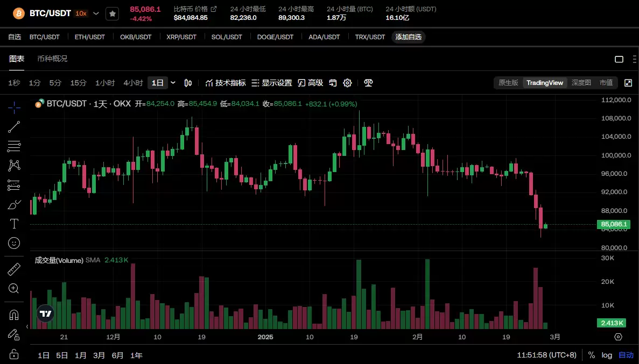This screenshot has width=639, height=364.
Task: Select the 4小时 interval
Action: point(133,83)
